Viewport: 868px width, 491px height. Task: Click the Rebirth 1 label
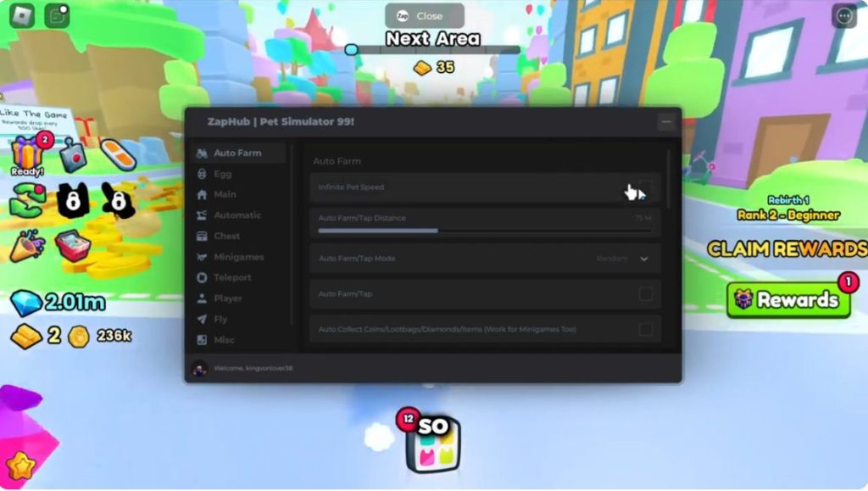tap(788, 200)
